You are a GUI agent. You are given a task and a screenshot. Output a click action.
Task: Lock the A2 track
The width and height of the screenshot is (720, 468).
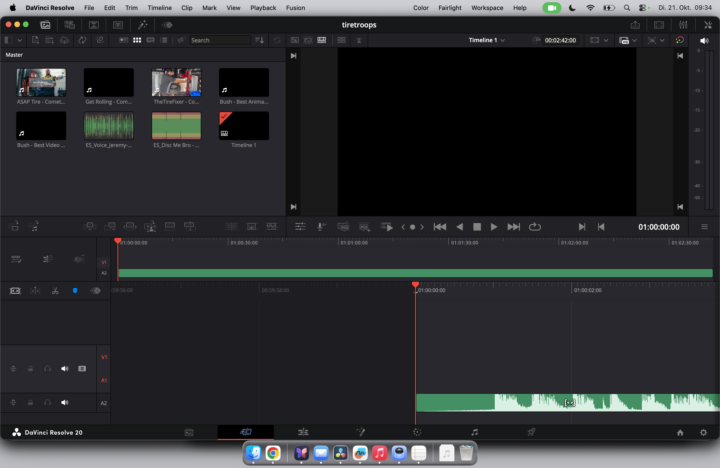(30, 403)
